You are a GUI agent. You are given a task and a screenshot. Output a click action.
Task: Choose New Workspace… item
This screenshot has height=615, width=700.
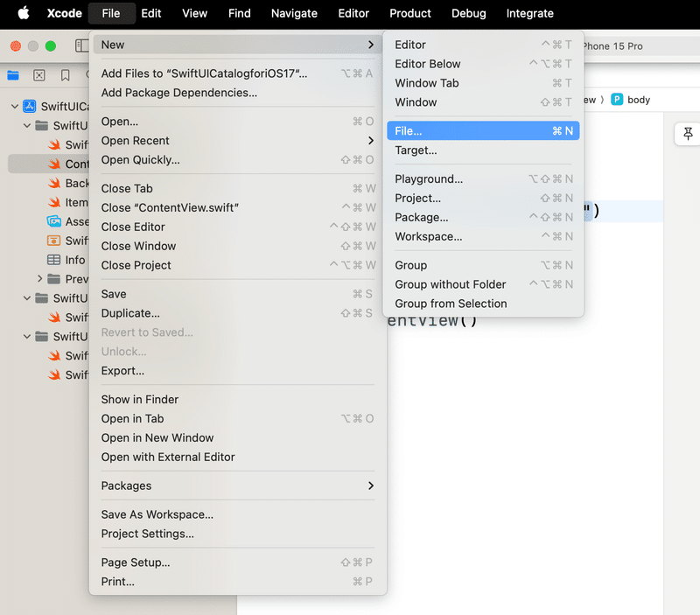pos(483,236)
